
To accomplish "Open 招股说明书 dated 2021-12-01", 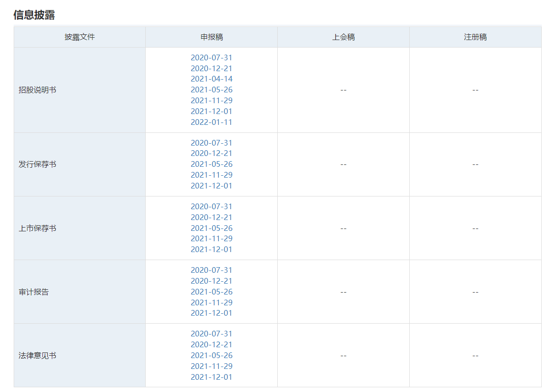I will tap(211, 111).
